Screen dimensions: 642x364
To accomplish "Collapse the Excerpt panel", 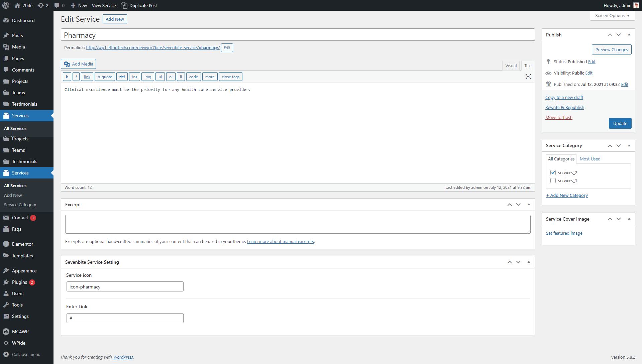I will 529,205.
